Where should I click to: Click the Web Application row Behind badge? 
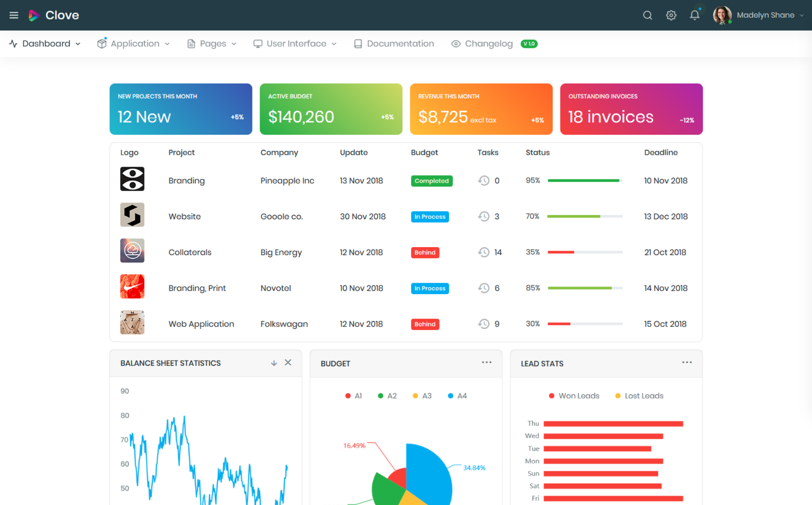[425, 324]
